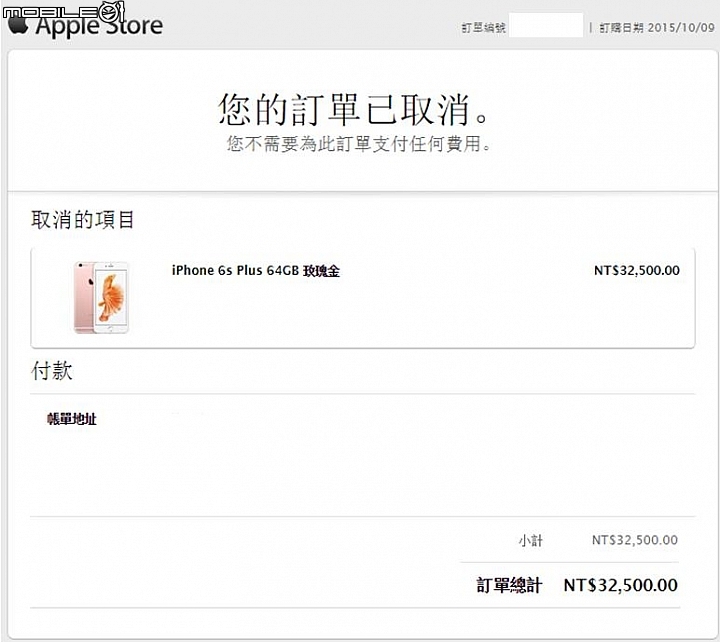Click the Apple logo icon

(x=17, y=25)
